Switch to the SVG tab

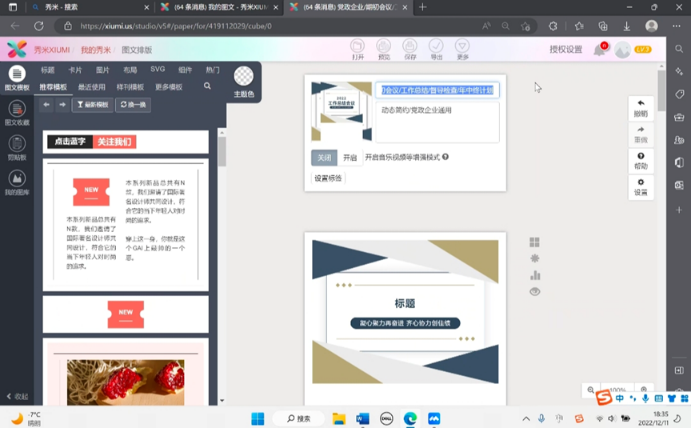pyautogui.click(x=157, y=71)
